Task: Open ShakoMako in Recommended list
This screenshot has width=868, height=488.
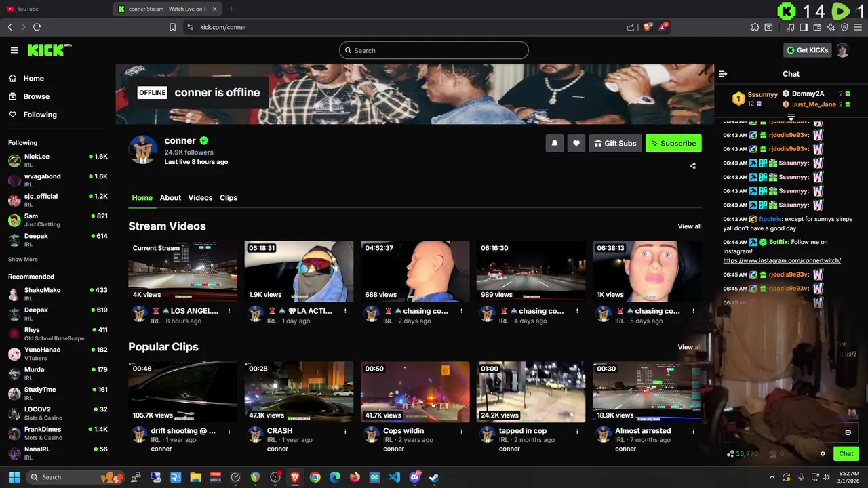Action: click(x=58, y=293)
